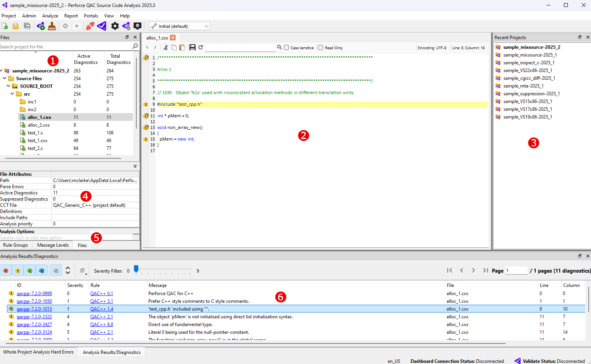Click the Copy icon in editor toolbar
591x364 pixels.
[174, 47]
